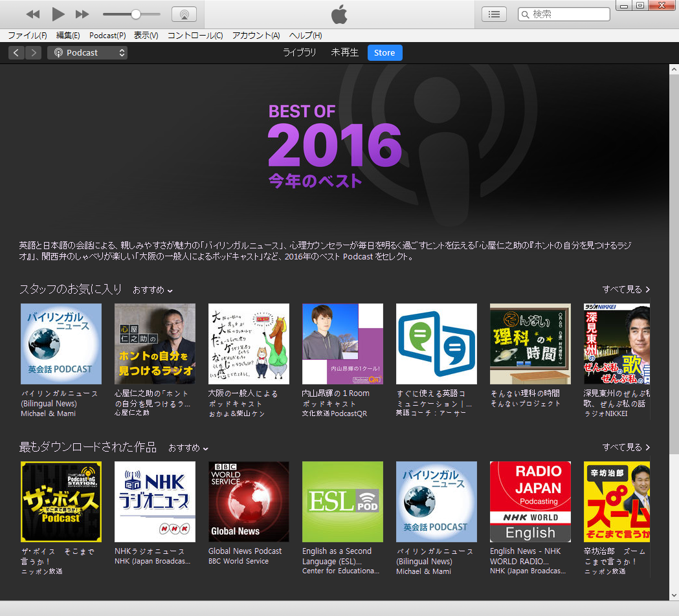Screen dimensions: 679x616
Task: Open the Podcast(P) menu
Action: 107,36
